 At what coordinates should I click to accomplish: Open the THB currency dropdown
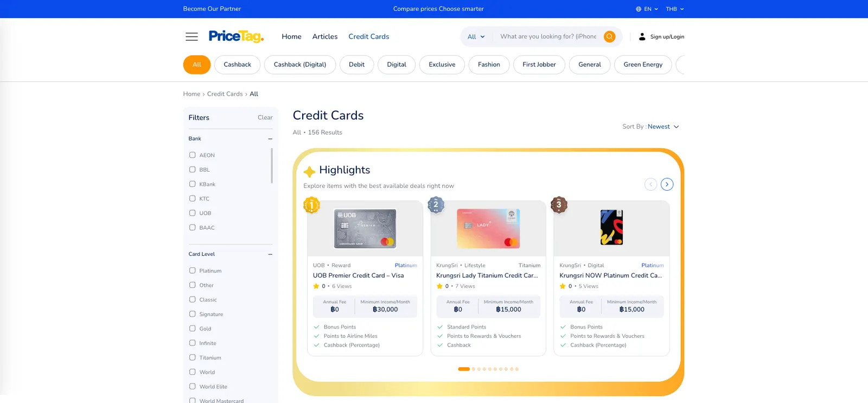[x=675, y=9]
